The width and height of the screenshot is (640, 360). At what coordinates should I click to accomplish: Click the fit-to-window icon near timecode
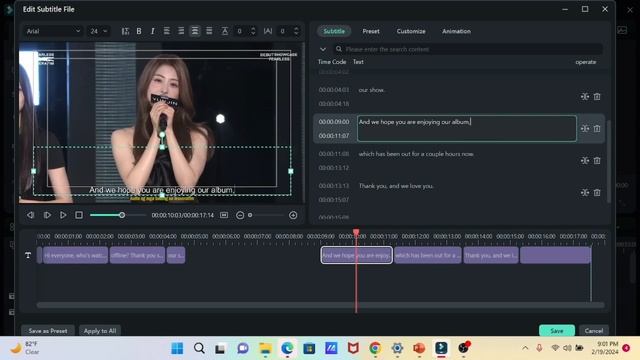[x=224, y=215]
